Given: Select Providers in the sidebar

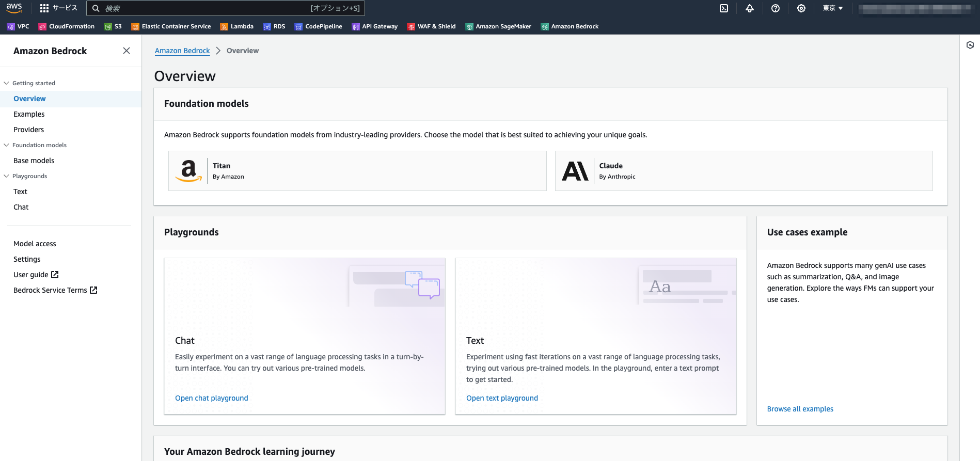Looking at the screenshot, I should click(28, 130).
